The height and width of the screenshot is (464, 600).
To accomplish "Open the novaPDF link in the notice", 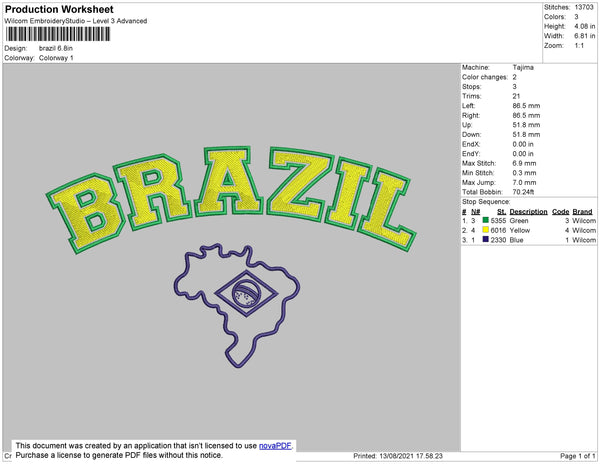I will pos(275,446).
